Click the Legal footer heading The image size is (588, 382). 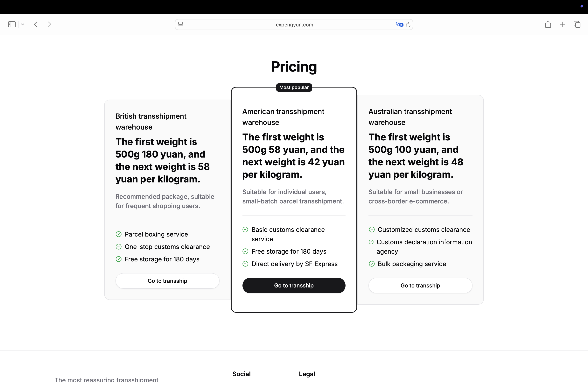tap(307, 374)
